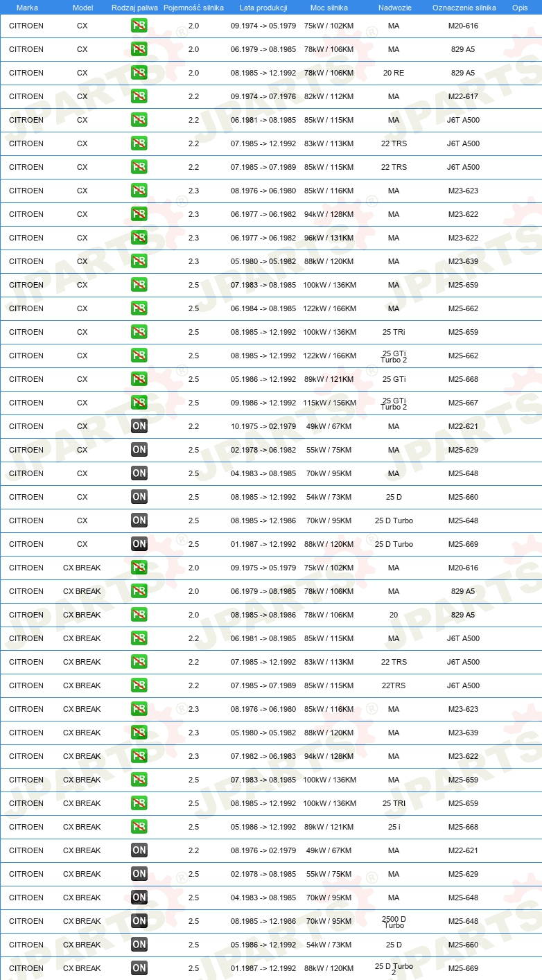Click the Oznaczenie silnika column header
Screen dimensions: 542x980
click(464, 8)
